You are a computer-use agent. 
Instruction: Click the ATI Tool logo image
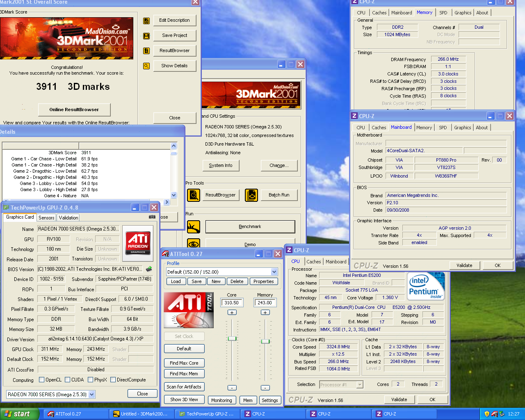pos(189,310)
